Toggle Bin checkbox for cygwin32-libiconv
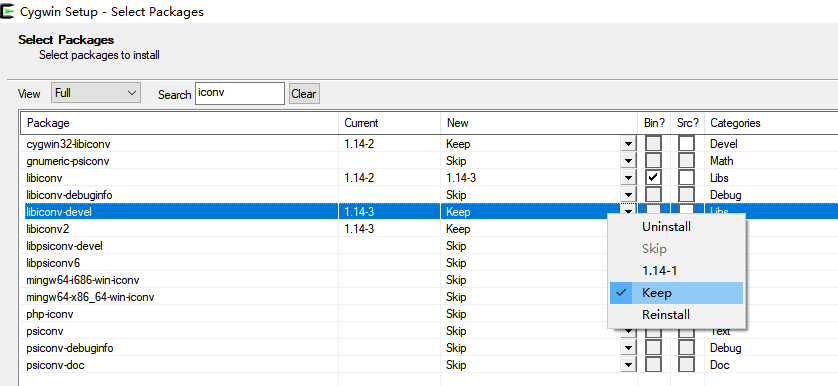 (653, 144)
